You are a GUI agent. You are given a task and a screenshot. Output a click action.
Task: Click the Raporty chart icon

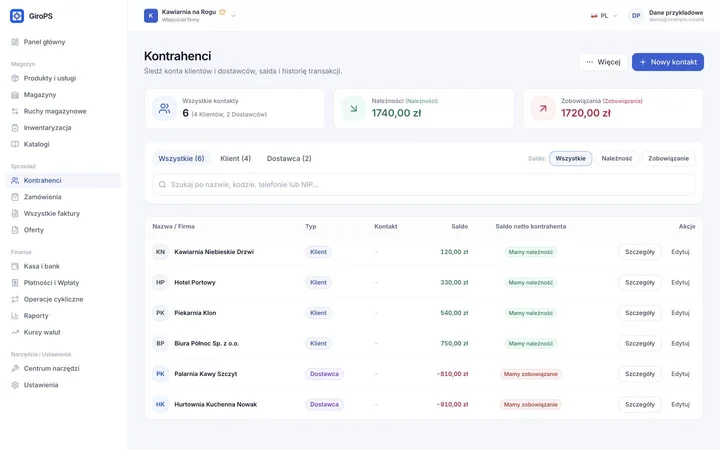15,316
